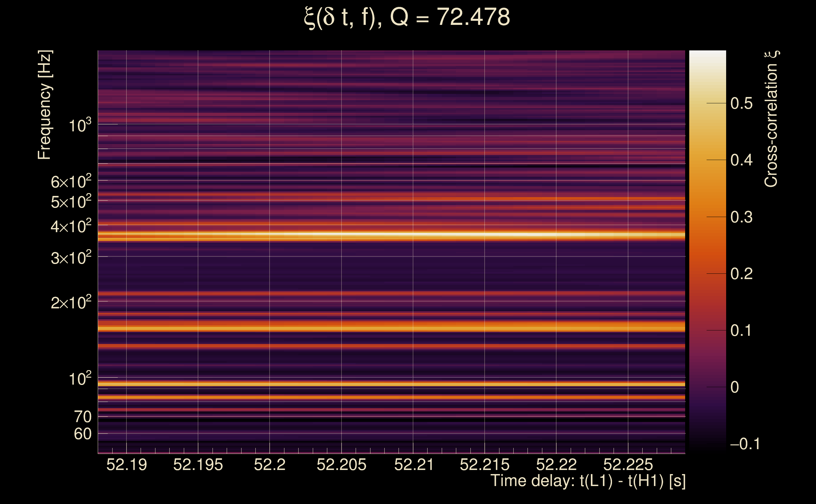Click the 4×10² frequency tick label
Screen dimensions: 816x504
click(x=71, y=227)
